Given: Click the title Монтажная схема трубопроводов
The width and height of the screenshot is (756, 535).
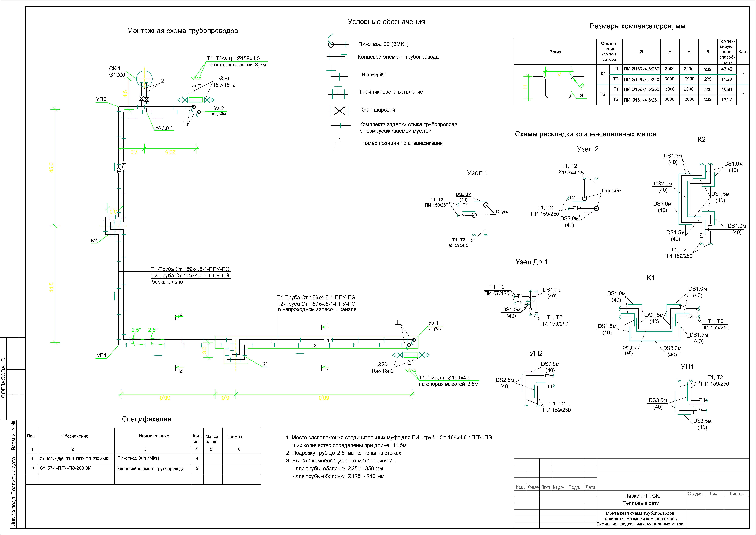Looking at the screenshot, I should tap(182, 31).
